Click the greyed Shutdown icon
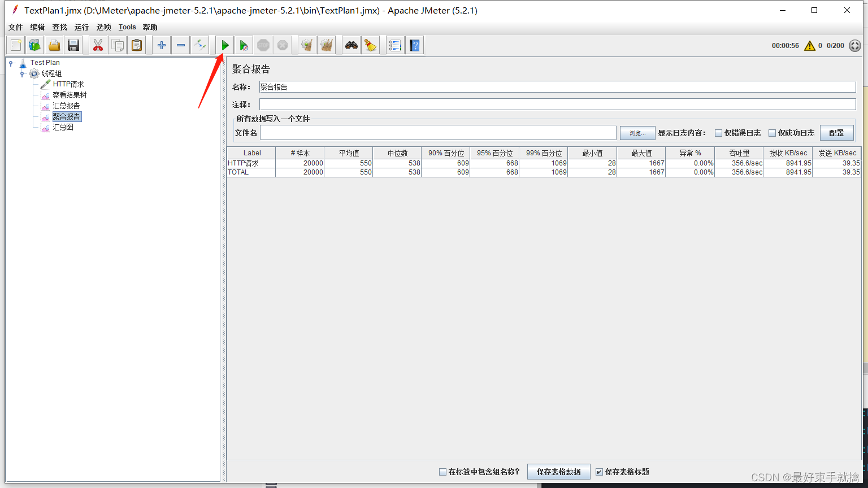 [x=283, y=45]
